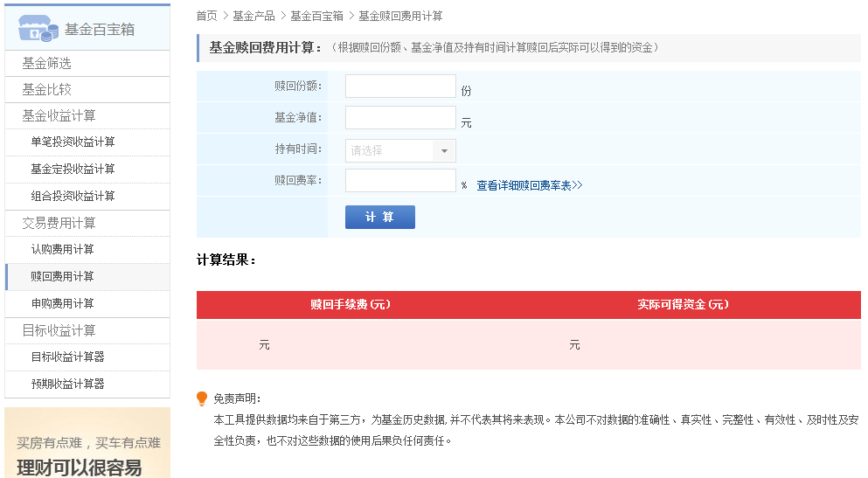Select the 请选择 holding time combo box
The height and width of the screenshot is (478, 868).
390,150
